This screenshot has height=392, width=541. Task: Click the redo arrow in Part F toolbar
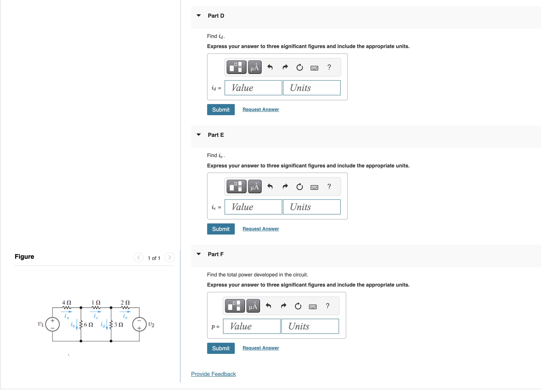coord(283,306)
